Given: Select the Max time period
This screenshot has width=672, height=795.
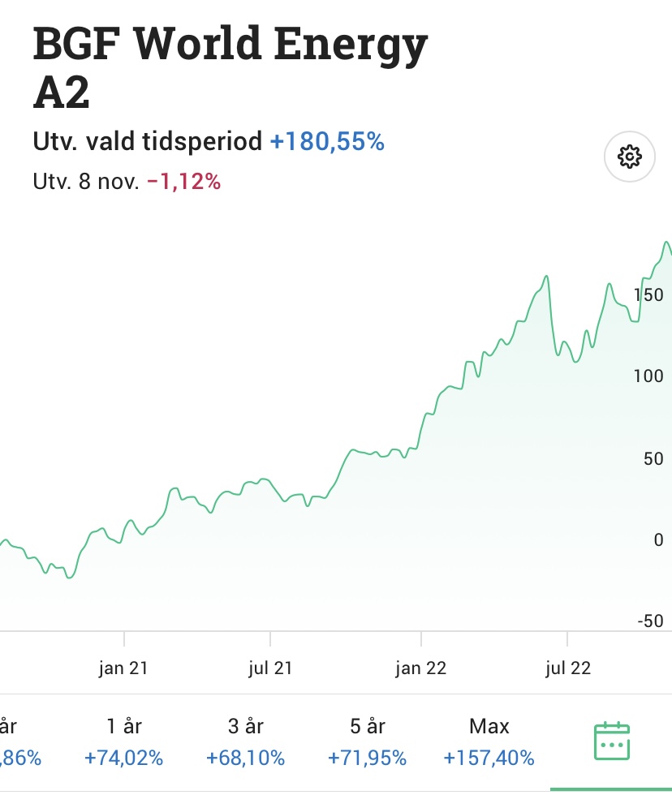Looking at the screenshot, I should click(489, 741).
